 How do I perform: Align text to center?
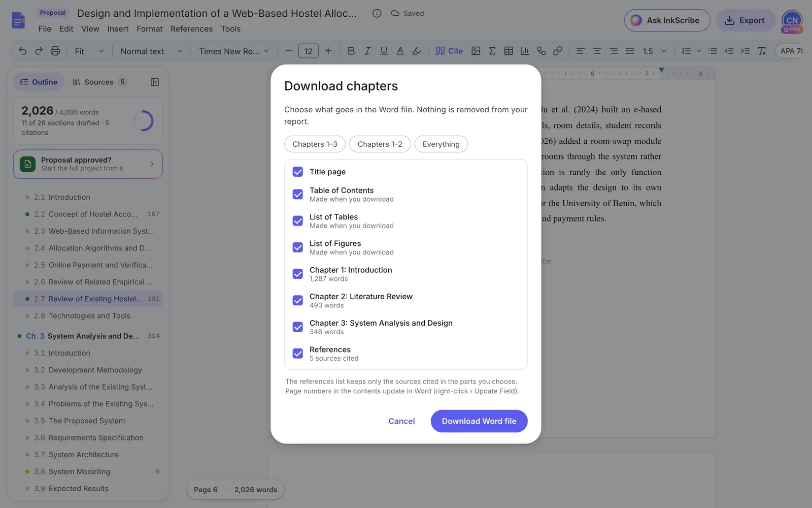coord(597,51)
